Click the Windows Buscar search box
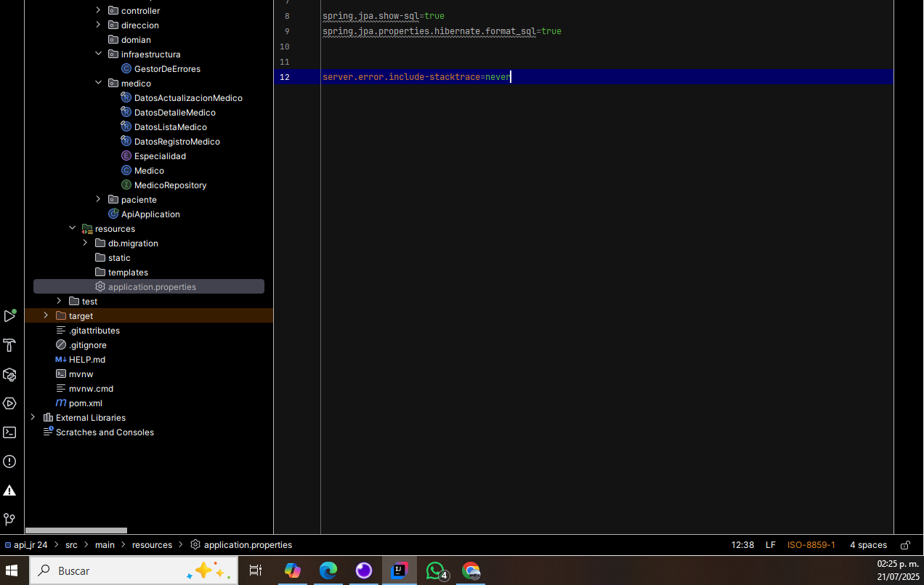The height and width of the screenshot is (585, 924). pyautogui.click(x=134, y=571)
